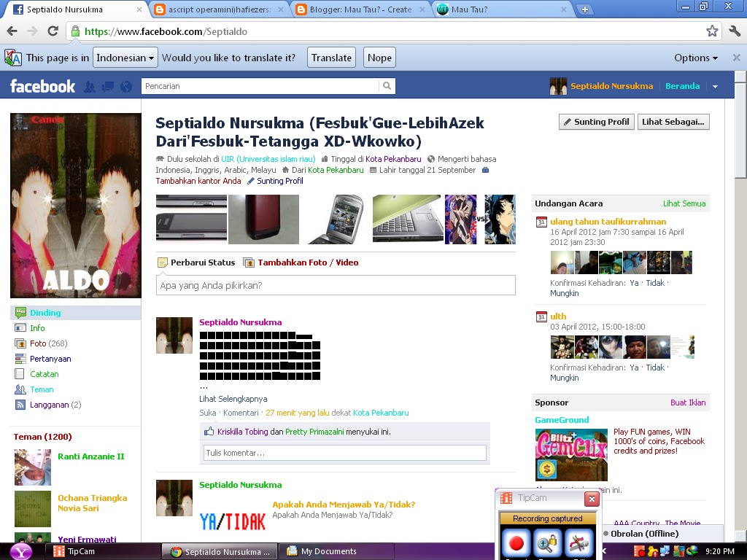Open account dropdown arrow next to Beranda
The image size is (747, 560).
715,87
